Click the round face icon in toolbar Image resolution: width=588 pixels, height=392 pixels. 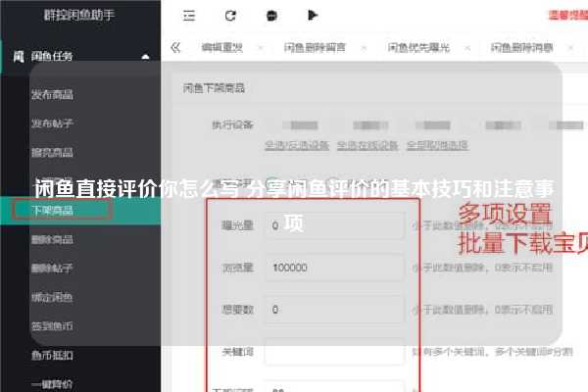point(271,16)
